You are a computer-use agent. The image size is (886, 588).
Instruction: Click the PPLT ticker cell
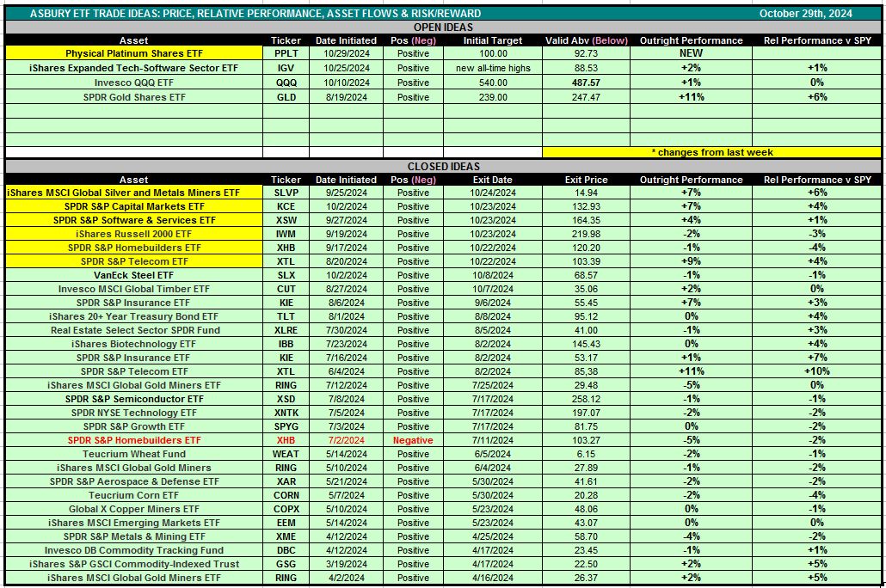[x=286, y=53]
